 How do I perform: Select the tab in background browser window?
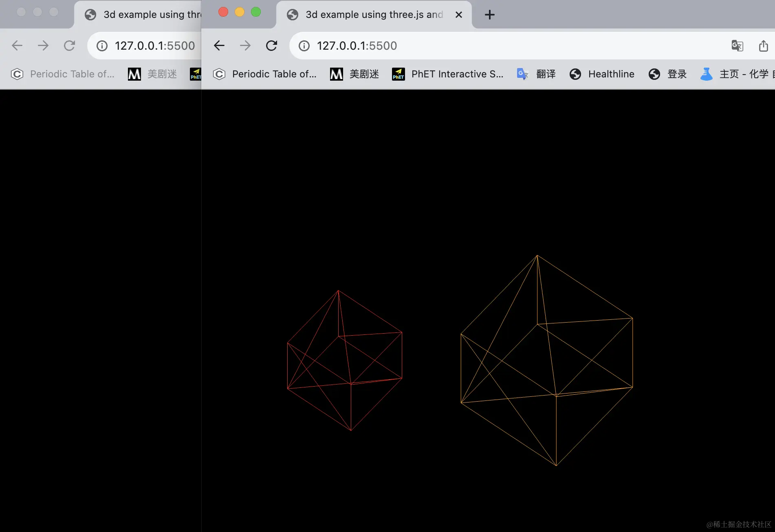pyautogui.click(x=139, y=15)
